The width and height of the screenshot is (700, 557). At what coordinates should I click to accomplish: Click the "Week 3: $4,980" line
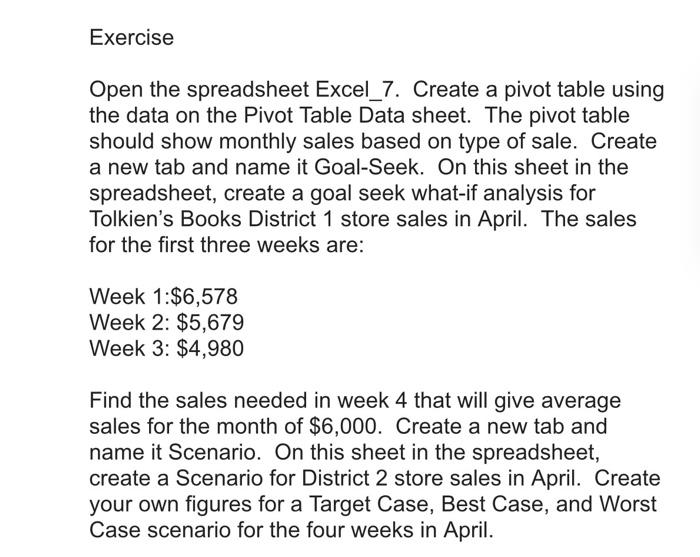(167, 349)
